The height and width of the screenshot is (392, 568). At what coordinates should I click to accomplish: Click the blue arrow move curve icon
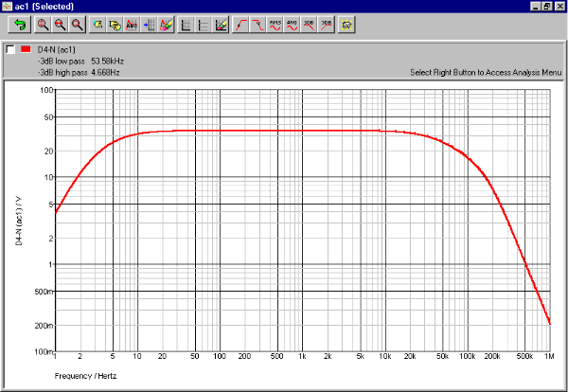tap(149, 23)
